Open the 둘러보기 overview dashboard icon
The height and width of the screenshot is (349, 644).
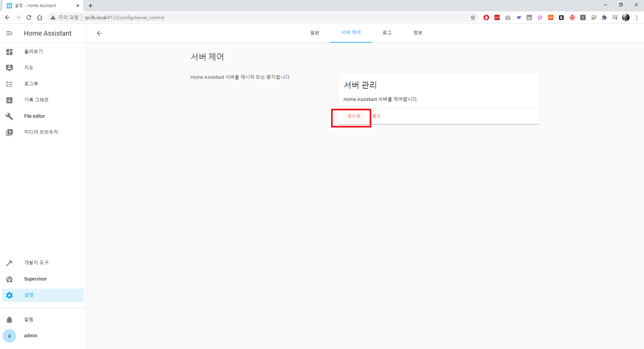[x=9, y=52]
